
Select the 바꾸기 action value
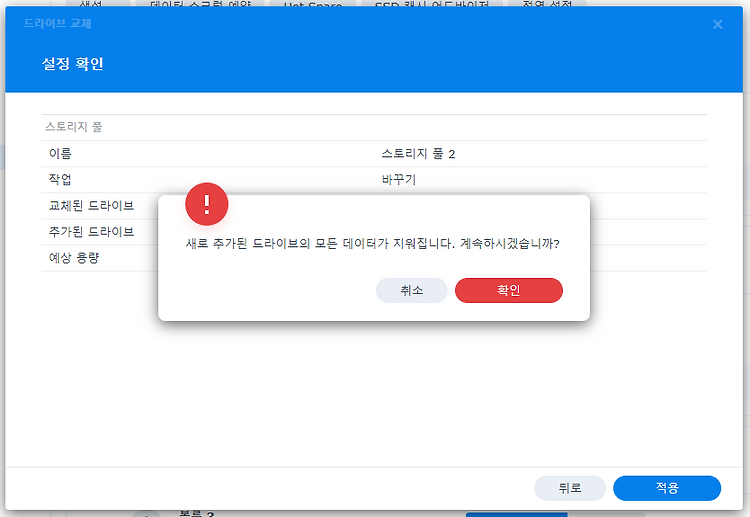click(399, 180)
